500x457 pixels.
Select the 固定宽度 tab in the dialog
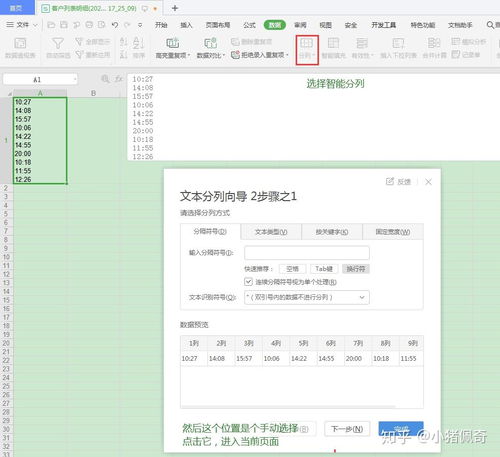393,232
